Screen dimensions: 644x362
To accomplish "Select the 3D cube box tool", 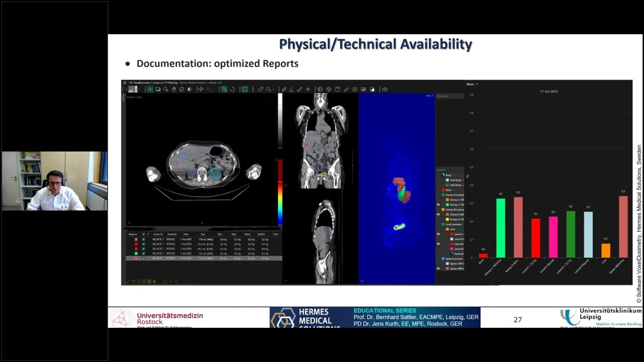I will point(329,89).
